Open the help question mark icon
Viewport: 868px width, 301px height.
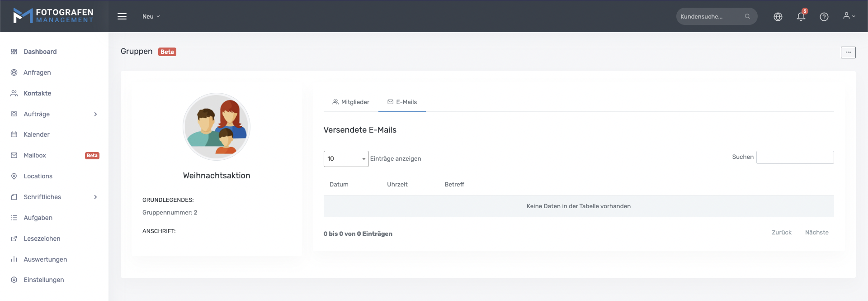point(824,17)
